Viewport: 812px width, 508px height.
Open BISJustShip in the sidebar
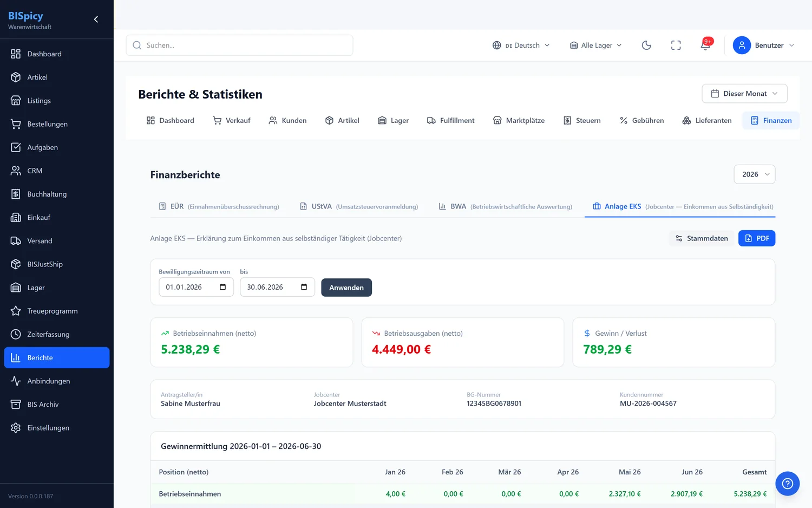coord(57,264)
